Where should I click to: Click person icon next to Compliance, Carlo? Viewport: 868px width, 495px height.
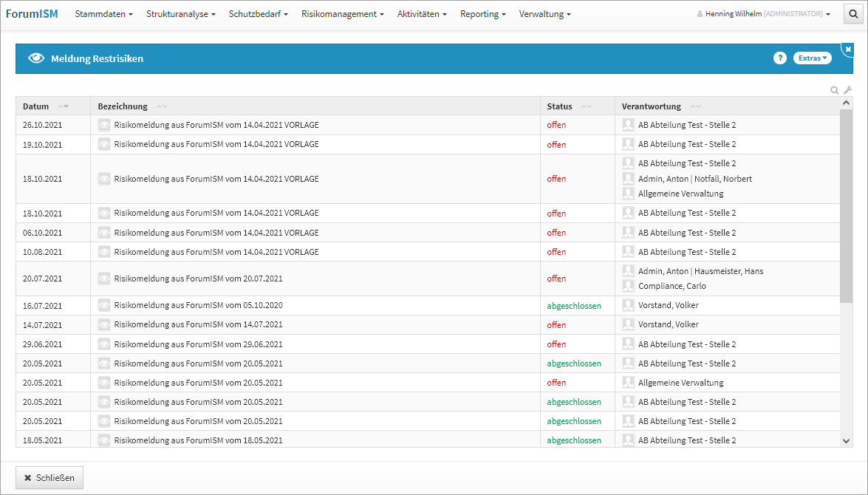coord(628,286)
